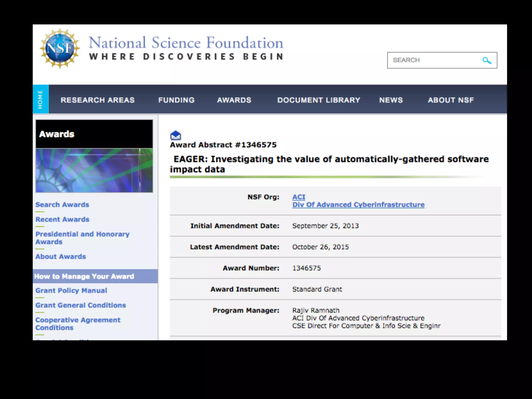532x399 pixels.
Task: Open the Search Awards link
Action: click(62, 205)
